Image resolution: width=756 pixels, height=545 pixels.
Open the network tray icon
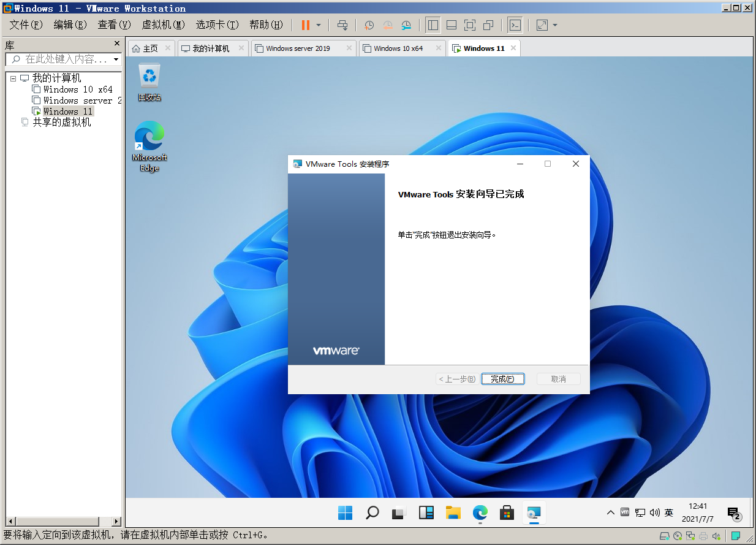tap(640, 513)
